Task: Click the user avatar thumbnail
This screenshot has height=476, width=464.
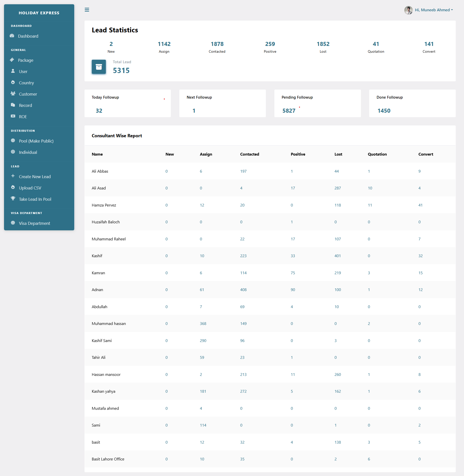Action: coord(408,10)
